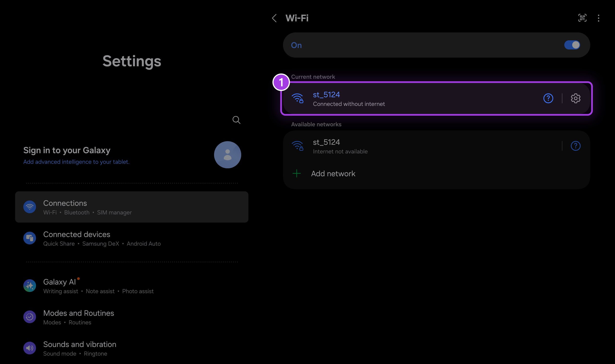Open Sounds and vibration settings
615x364 pixels.
pyautogui.click(x=132, y=348)
